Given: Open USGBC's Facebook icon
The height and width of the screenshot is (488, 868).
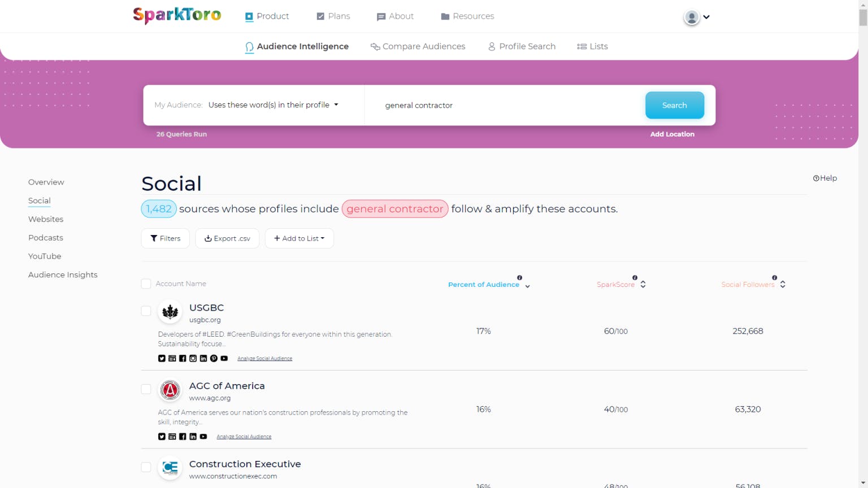Looking at the screenshot, I should point(183,358).
